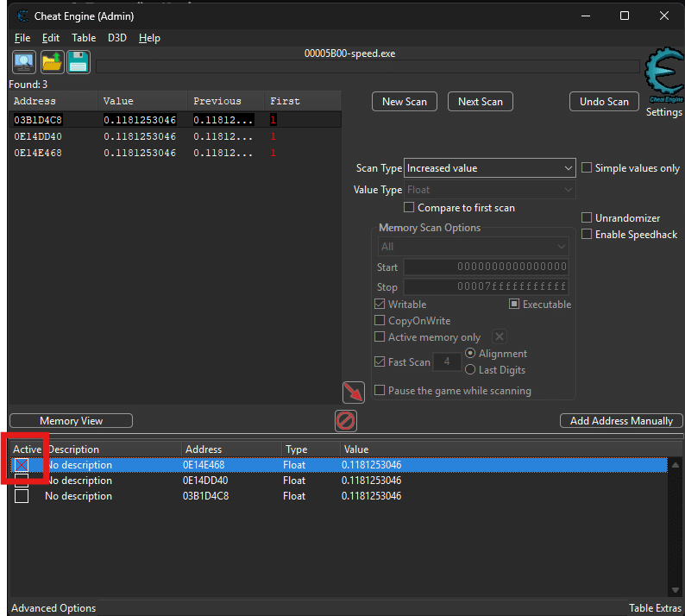This screenshot has width=685, height=616.
Task: Open the Table menu
Action: [84, 38]
